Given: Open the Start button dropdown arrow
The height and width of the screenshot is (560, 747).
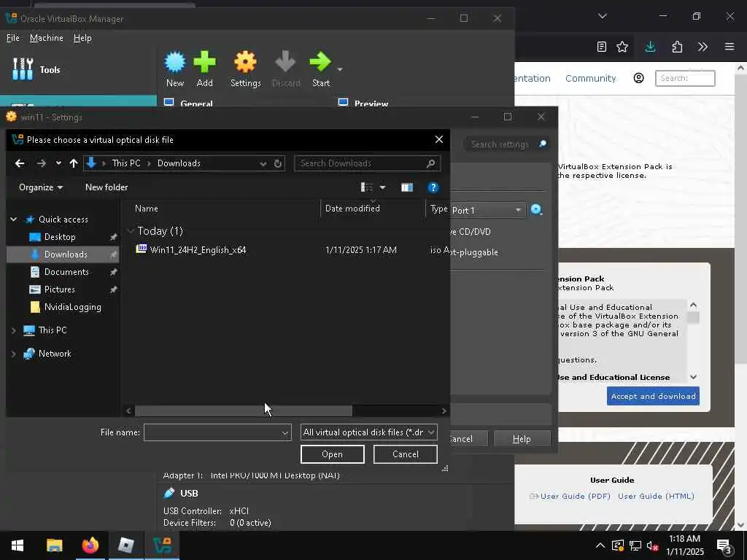Looking at the screenshot, I should (x=340, y=69).
